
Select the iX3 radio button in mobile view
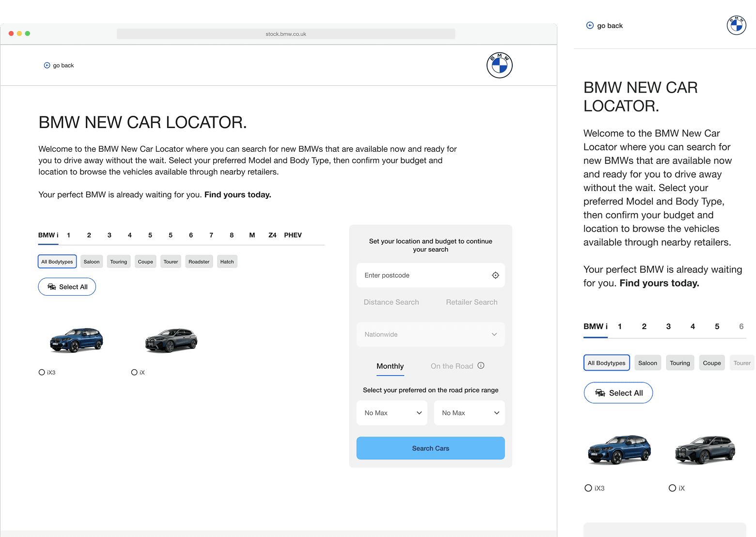[x=588, y=488]
